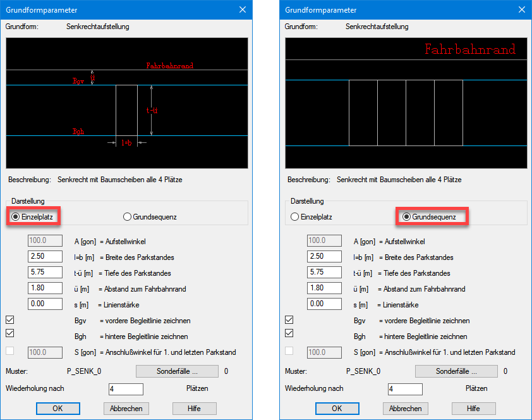
Task: Confirm with OK in left dialog
Action: (x=57, y=408)
